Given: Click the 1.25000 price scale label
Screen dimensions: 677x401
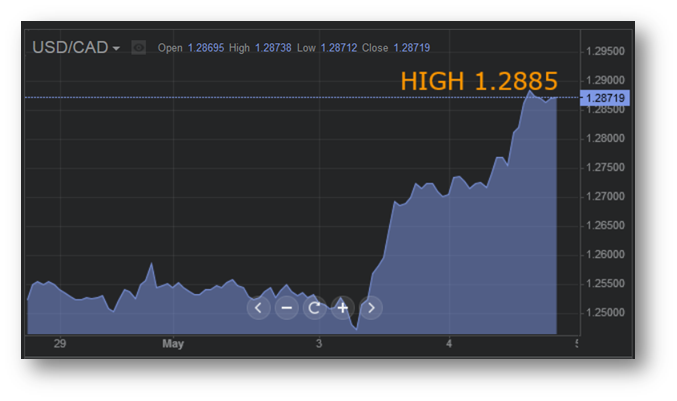Looking at the screenshot, I should click(607, 312).
